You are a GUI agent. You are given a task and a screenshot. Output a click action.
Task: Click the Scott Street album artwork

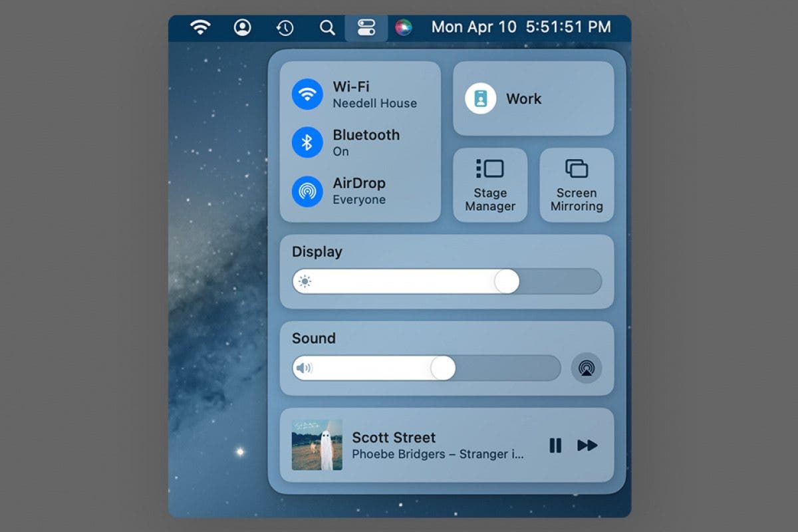click(317, 446)
